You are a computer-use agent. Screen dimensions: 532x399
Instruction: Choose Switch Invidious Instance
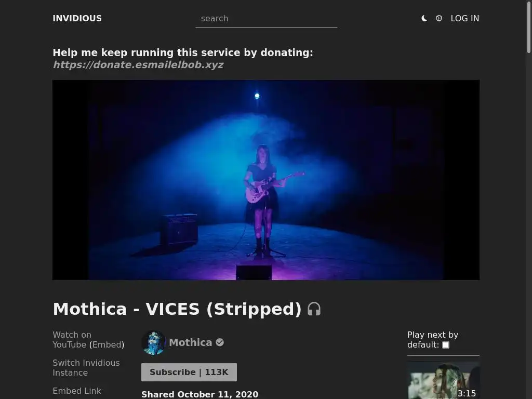[x=86, y=368]
